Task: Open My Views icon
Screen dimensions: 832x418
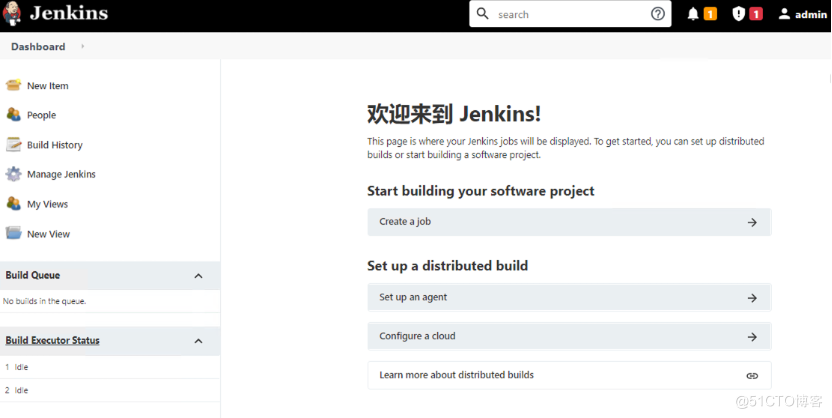Action: 13,204
